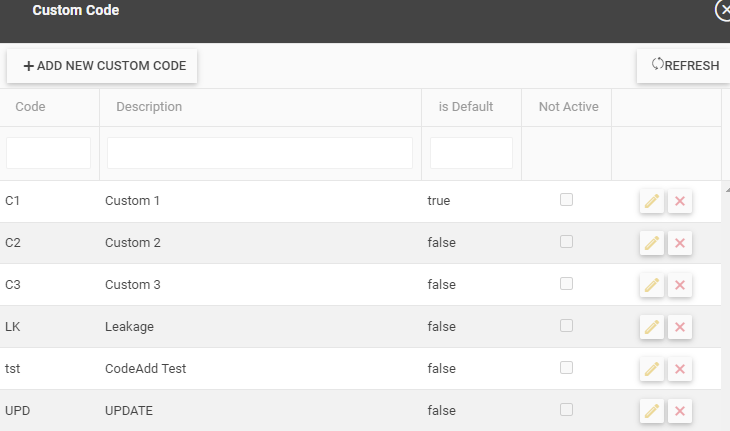Focus the Code filter input field
Screen dimensions: 730x431
click(x=48, y=153)
